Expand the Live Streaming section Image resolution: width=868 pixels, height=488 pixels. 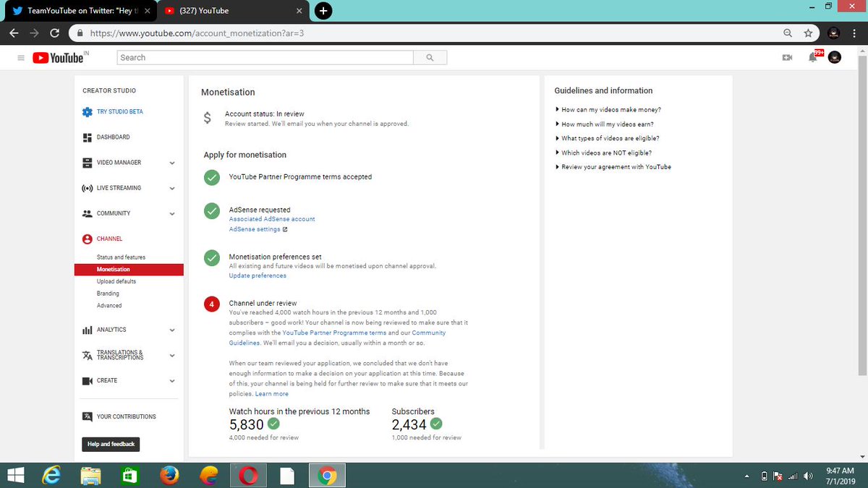click(x=172, y=189)
